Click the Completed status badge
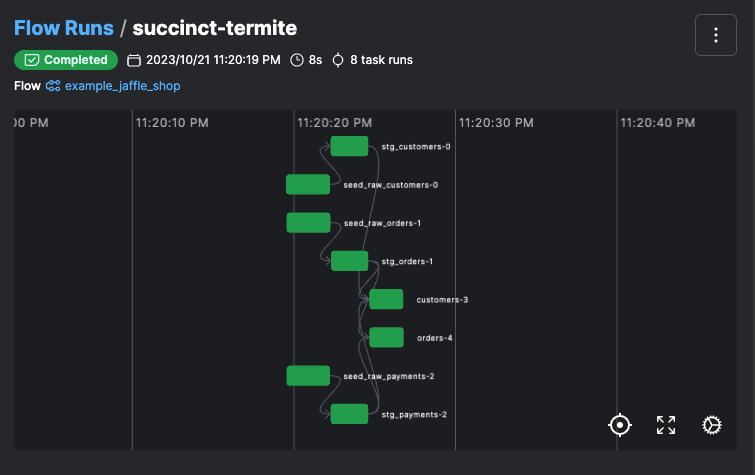The width and height of the screenshot is (755, 475). (x=66, y=60)
